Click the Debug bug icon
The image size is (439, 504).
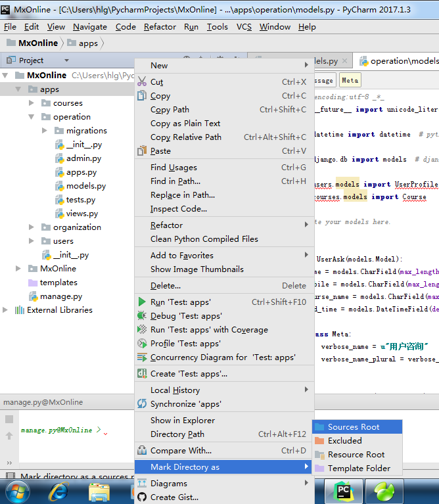coord(142,315)
